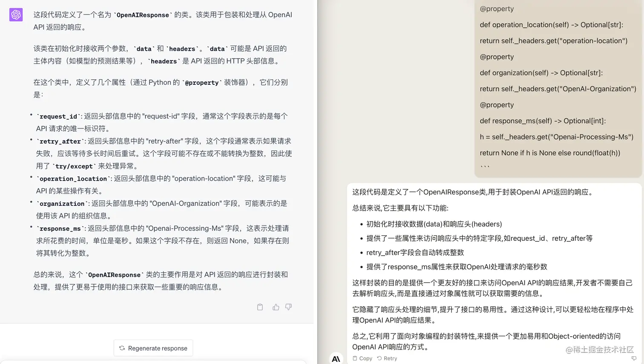
Task: Click the `organization` bullet in ChatGPT answer
Action: tap(162, 209)
